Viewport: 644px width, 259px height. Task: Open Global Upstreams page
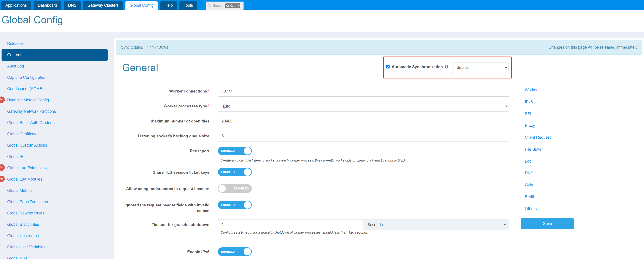tap(23, 236)
